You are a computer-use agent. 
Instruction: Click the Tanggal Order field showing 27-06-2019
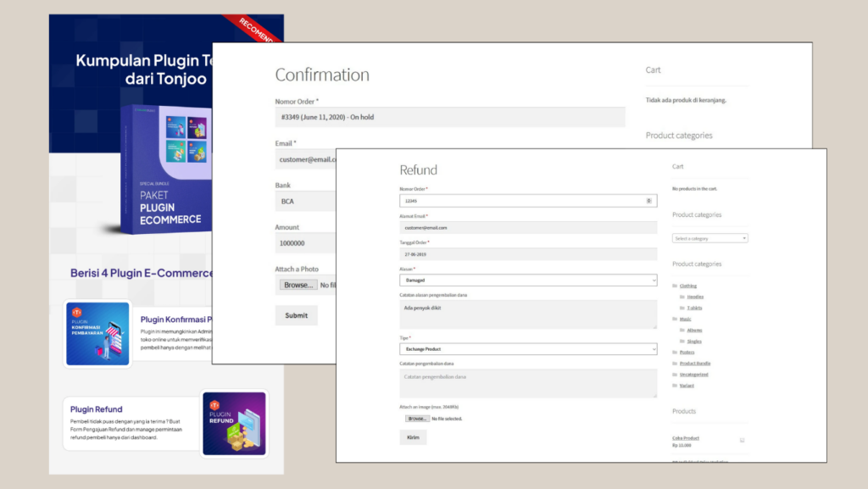pos(528,254)
